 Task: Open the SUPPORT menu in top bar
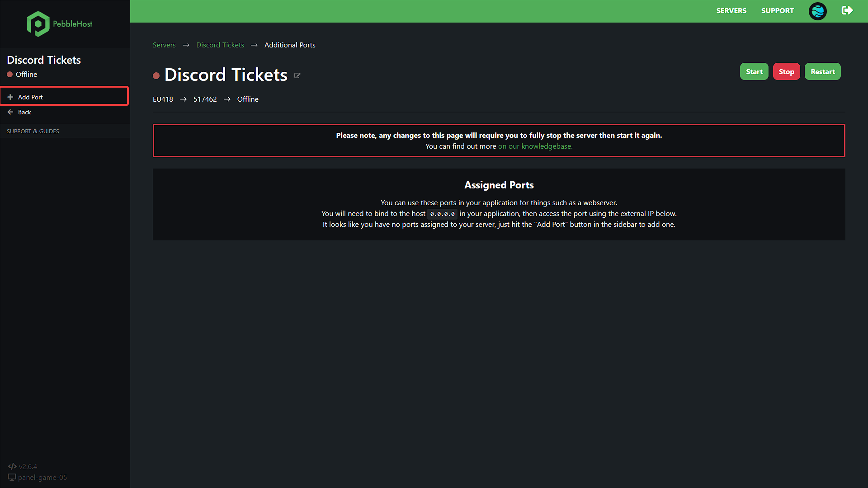(777, 11)
